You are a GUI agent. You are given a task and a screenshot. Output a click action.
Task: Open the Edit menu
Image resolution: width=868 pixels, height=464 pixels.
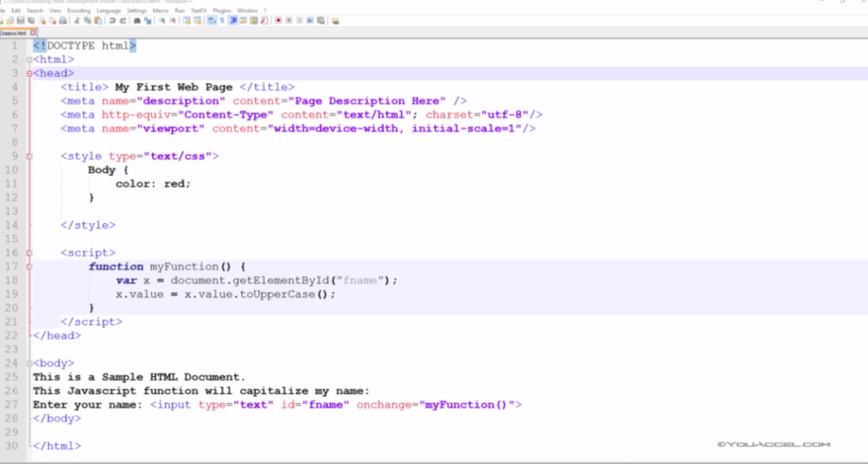pos(16,10)
